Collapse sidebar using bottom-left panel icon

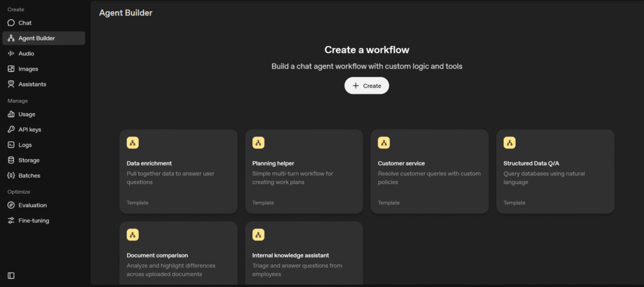pos(11,276)
